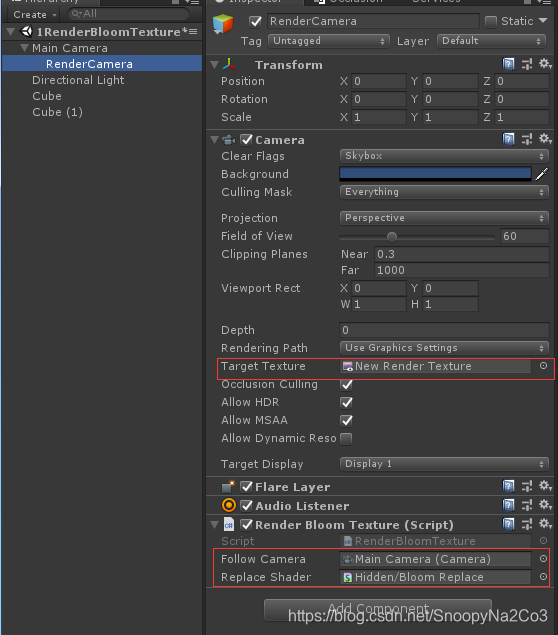
Task: Click the GameObject cube icon in Inspector
Action: coord(223,24)
